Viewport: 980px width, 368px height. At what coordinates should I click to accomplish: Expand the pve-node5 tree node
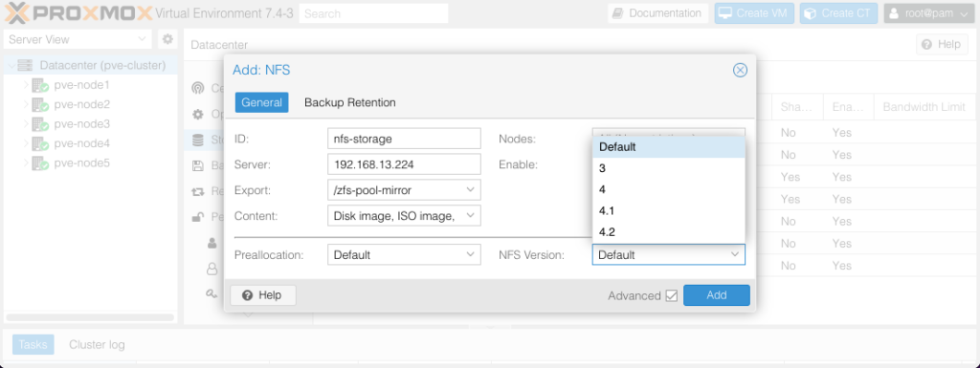(x=26, y=163)
